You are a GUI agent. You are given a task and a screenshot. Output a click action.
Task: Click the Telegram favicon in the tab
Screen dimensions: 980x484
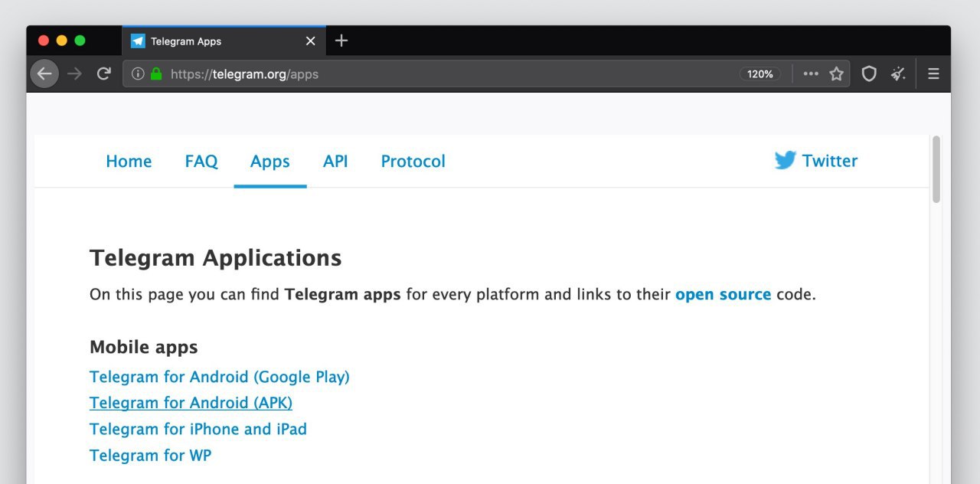[x=138, y=41]
